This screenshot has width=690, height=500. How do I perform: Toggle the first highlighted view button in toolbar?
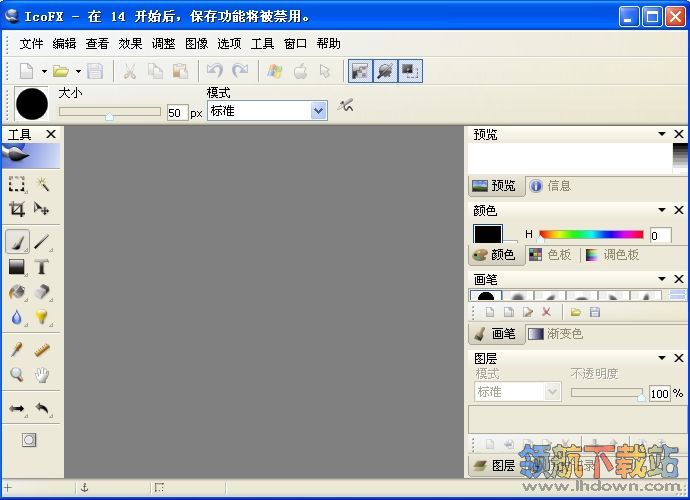[x=360, y=71]
